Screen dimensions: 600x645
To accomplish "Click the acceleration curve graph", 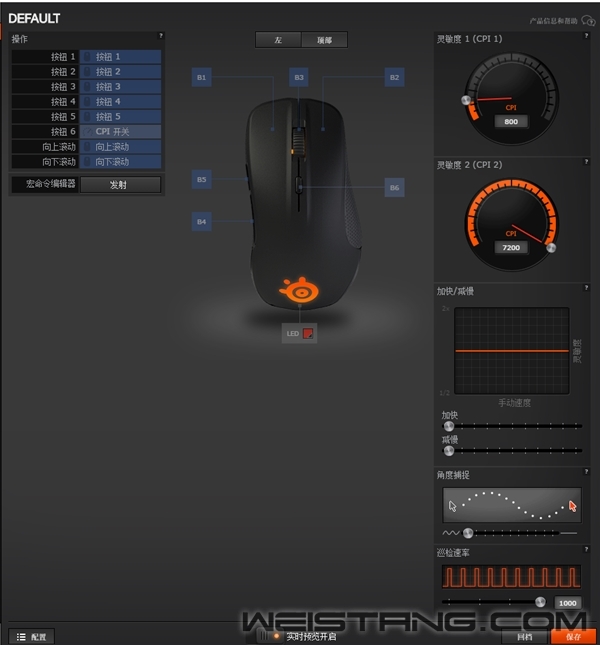I will coord(512,351).
